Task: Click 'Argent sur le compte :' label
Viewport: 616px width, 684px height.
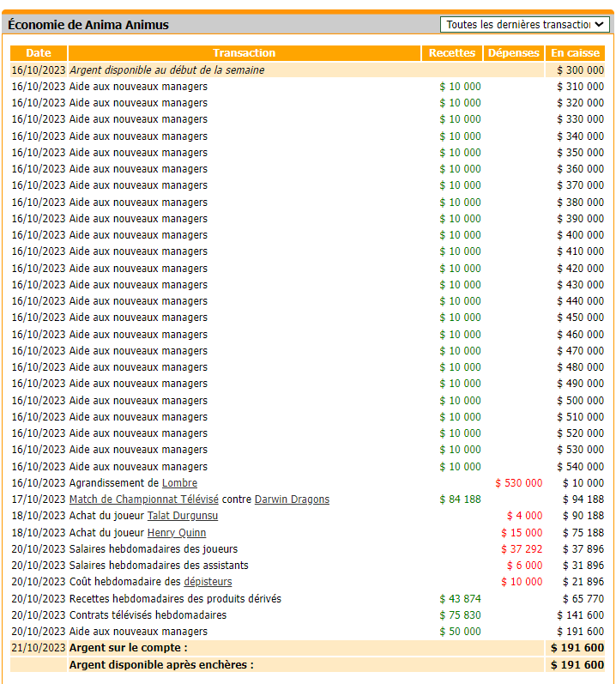Action: pyautogui.click(x=128, y=648)
